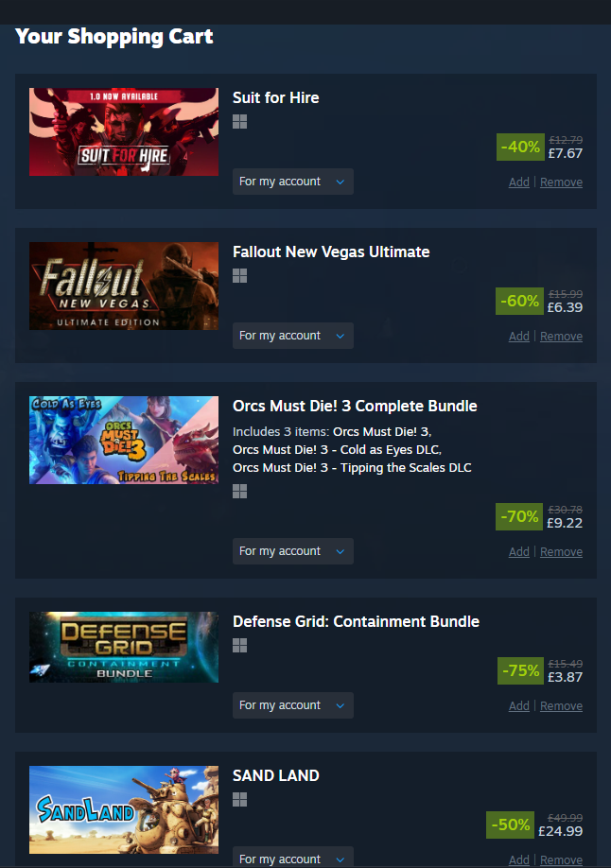Open the SAND LAND game thumbnail
This screenshot has height=868, width=611.
pos(124,810)
